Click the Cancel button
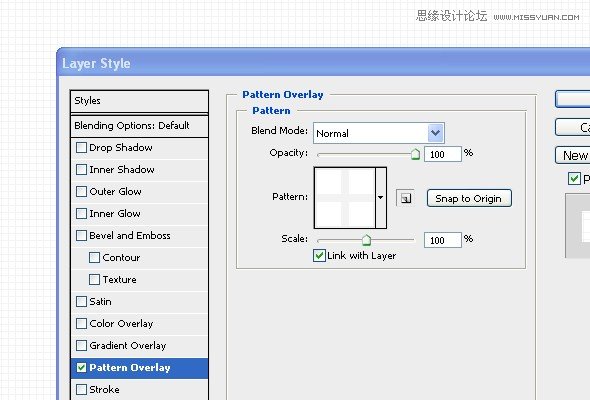 coord(572,127)
